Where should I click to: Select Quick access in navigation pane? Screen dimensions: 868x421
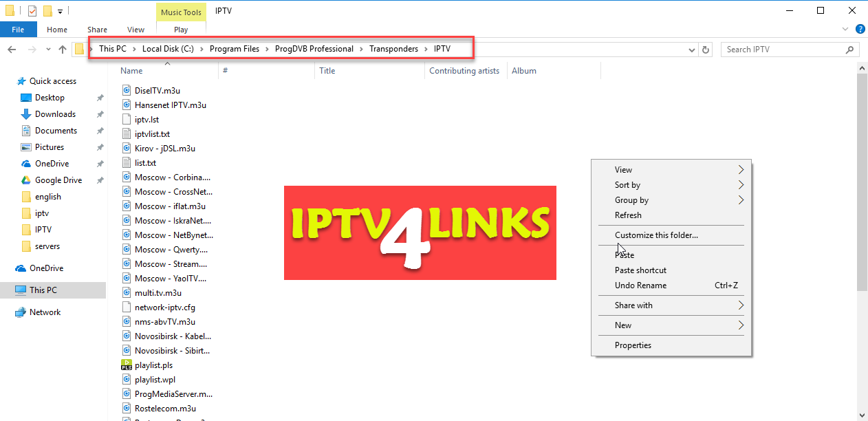click(53, 81)
